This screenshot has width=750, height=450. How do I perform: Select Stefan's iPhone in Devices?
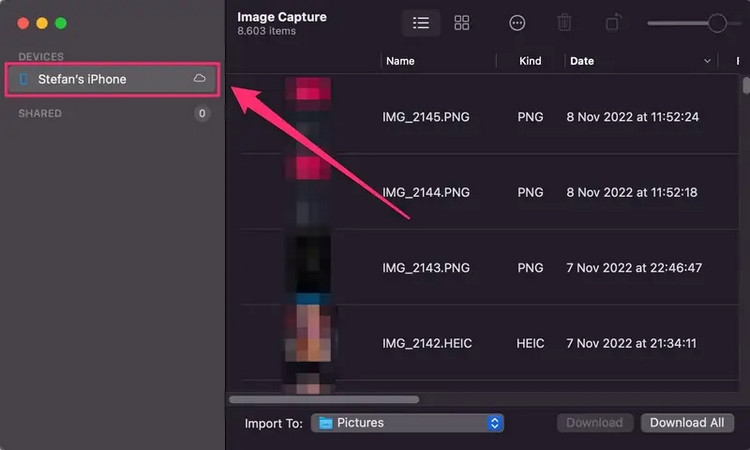click(x=82, y=79)
